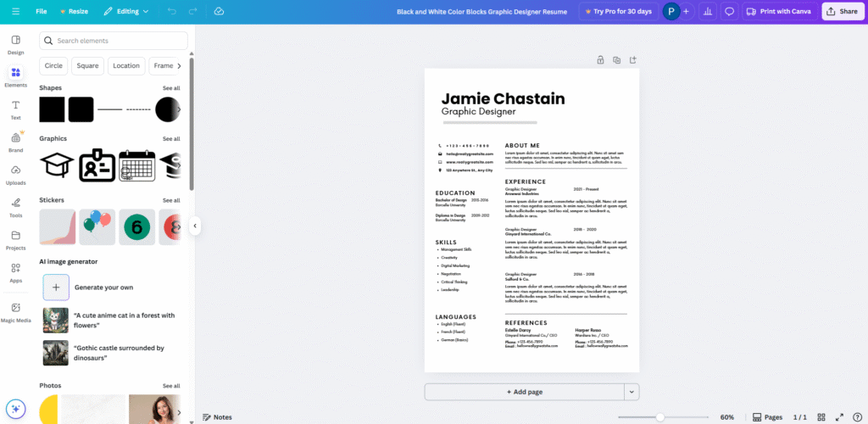The height and width of the screenshot is (424, 868).
Task: Switch to grid view of pages
Action: [x=821, y=417]
